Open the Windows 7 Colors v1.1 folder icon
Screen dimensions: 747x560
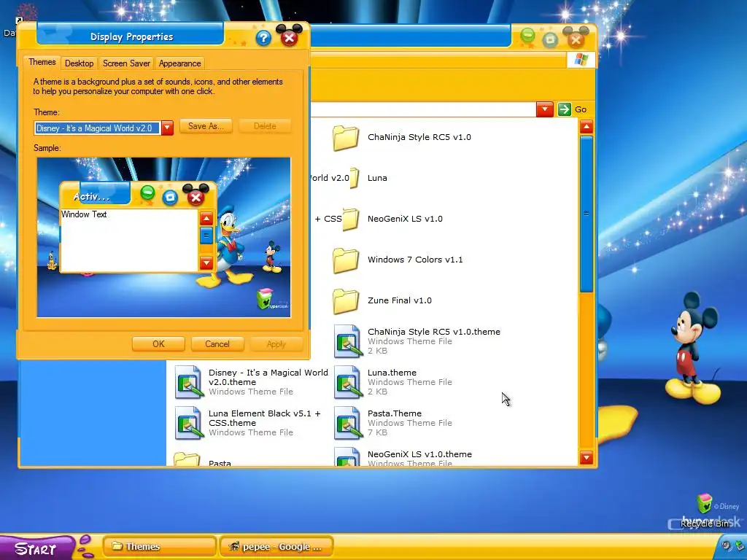346,260
